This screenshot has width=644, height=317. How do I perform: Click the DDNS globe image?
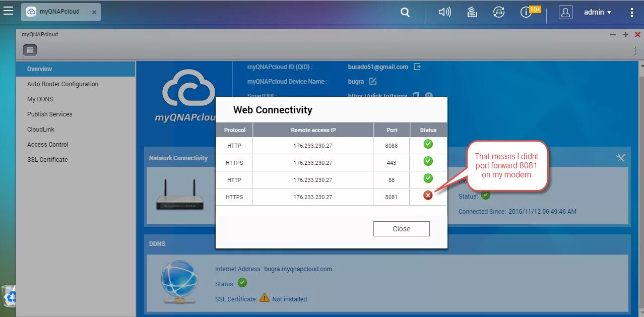(180, 282)
